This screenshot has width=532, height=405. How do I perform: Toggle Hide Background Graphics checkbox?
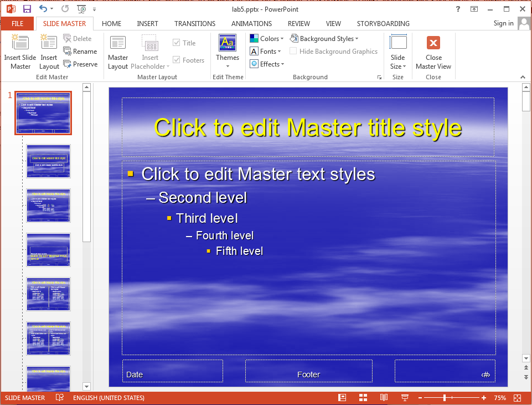tap(333, 52)
